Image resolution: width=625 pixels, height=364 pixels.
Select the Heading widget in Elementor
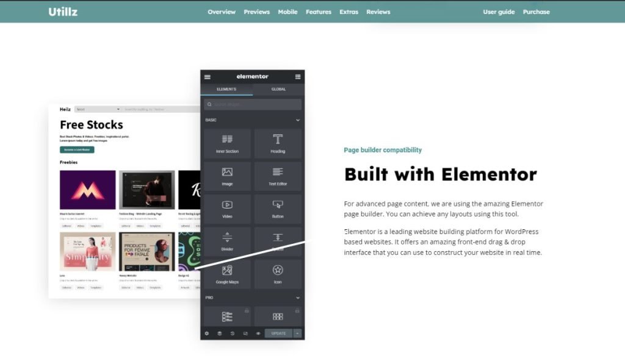click(278, 143)
